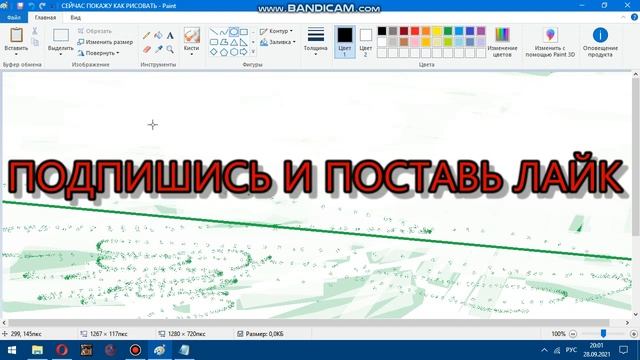
Task: Click horizontal scrollbar right arrow
Action: 627,322
